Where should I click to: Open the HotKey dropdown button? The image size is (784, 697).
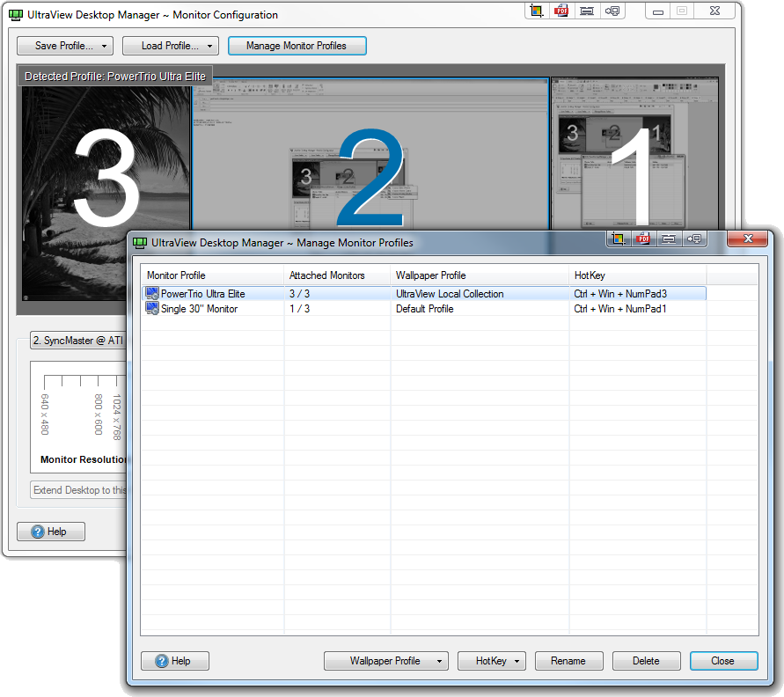pyautogui.click(x=492, y=661)
